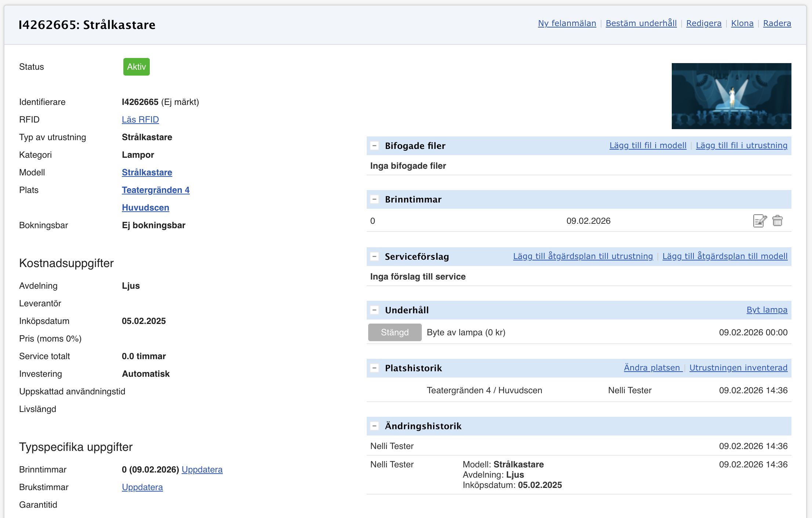Click the Byt lampa link
812x518 pixels.
tap(767, 310)
